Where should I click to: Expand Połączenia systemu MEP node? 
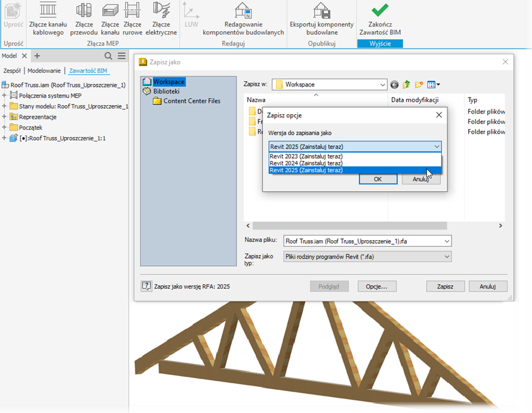pos(4,95)
